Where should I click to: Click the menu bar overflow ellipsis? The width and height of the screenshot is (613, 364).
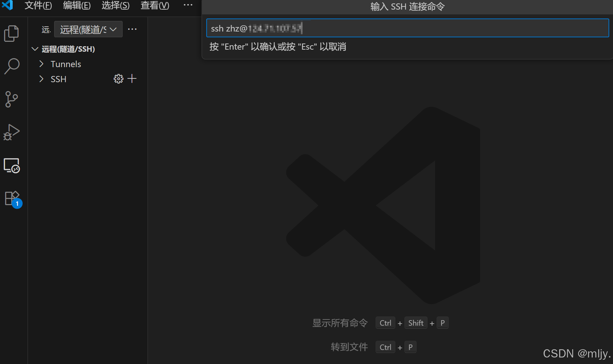coord(188,5)
